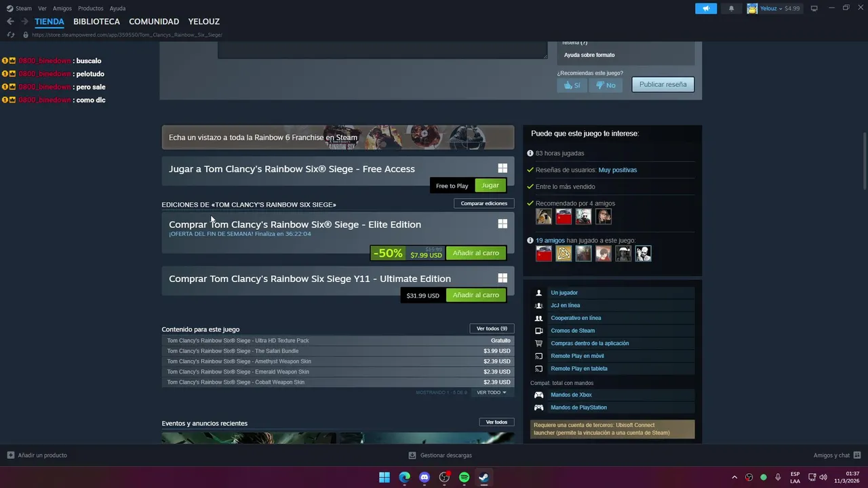The width and height of the screenshot is (868, 488).
Task: Click thumbs-down No recommendation button
Action: [x=606, y=85]
